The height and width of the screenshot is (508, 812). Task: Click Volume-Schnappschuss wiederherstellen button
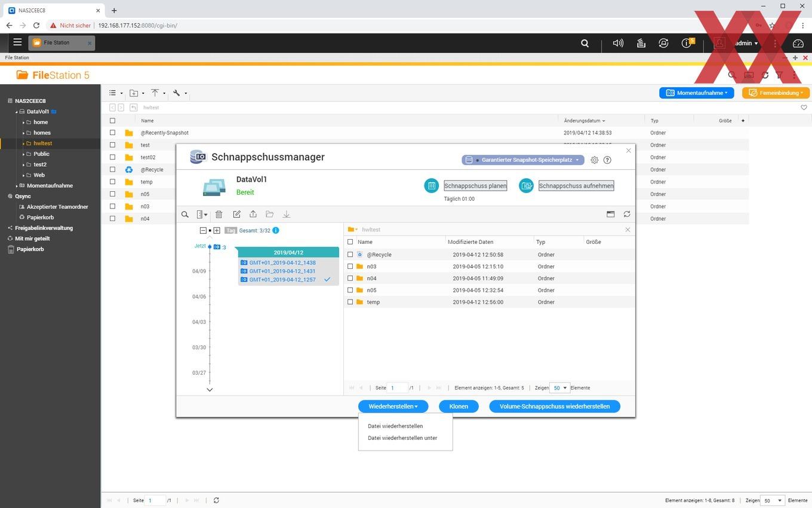pyautogui.click(x=555, y=406)
